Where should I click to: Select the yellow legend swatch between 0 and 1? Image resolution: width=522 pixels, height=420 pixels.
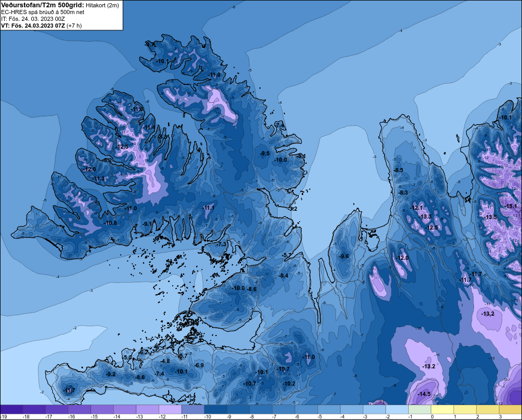click(442, 409)
